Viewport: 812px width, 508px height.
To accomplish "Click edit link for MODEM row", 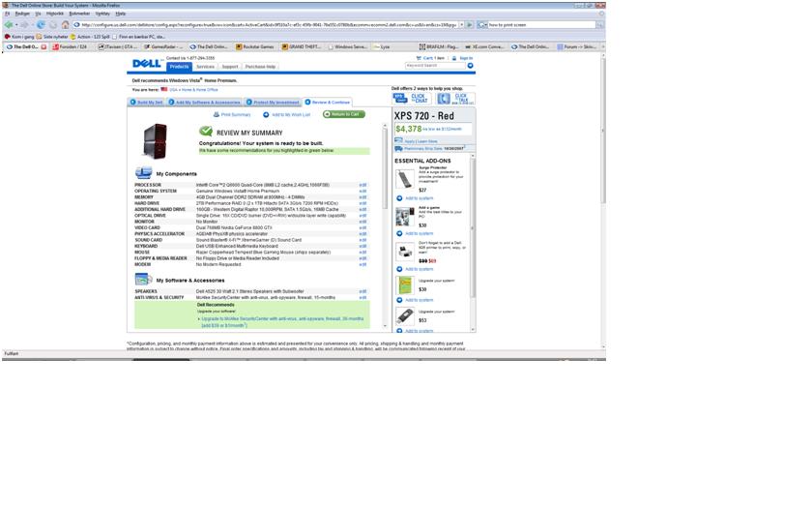I will coord(362,264).
